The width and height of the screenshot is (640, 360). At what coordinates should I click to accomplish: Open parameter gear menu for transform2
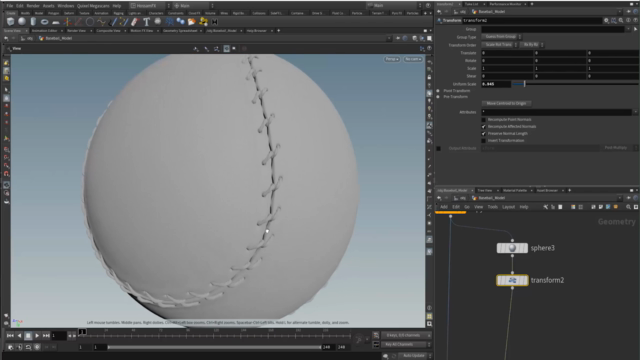[607, 20]
